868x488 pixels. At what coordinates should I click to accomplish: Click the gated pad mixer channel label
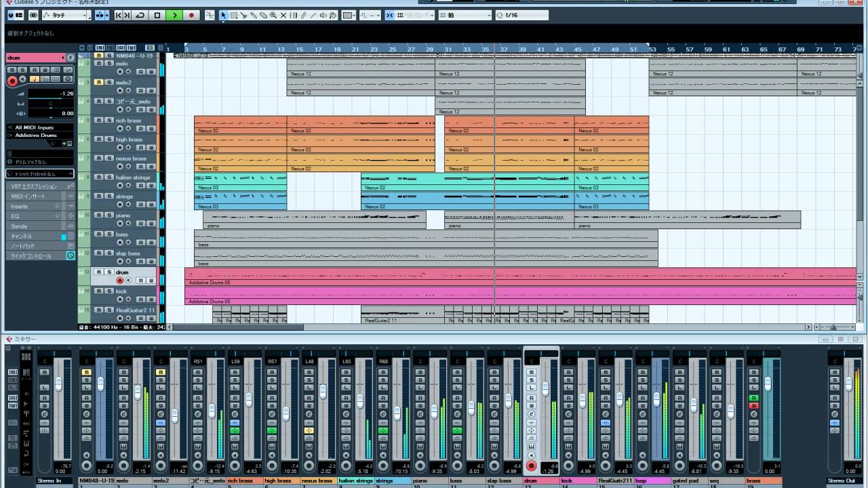[689, 481]
